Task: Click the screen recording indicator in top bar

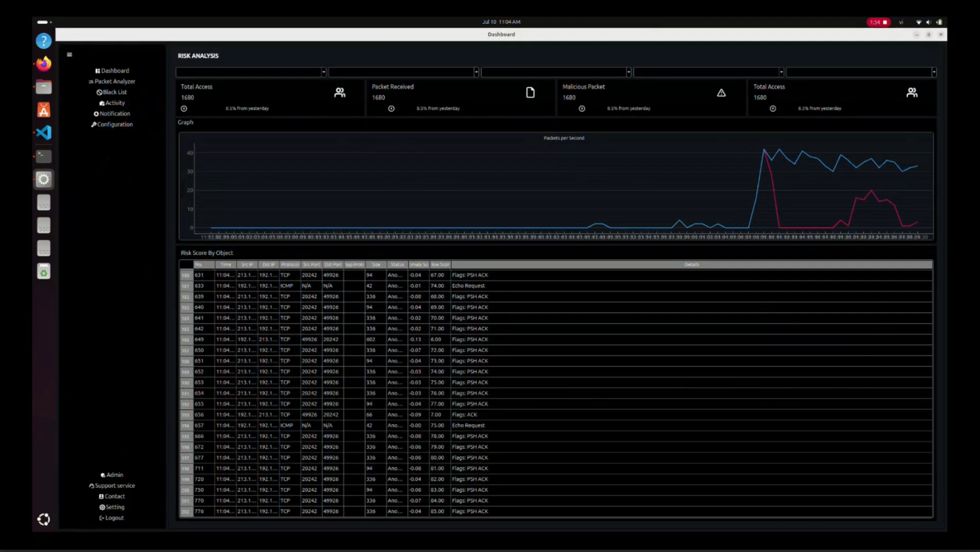Action: (x=878, y=22)
